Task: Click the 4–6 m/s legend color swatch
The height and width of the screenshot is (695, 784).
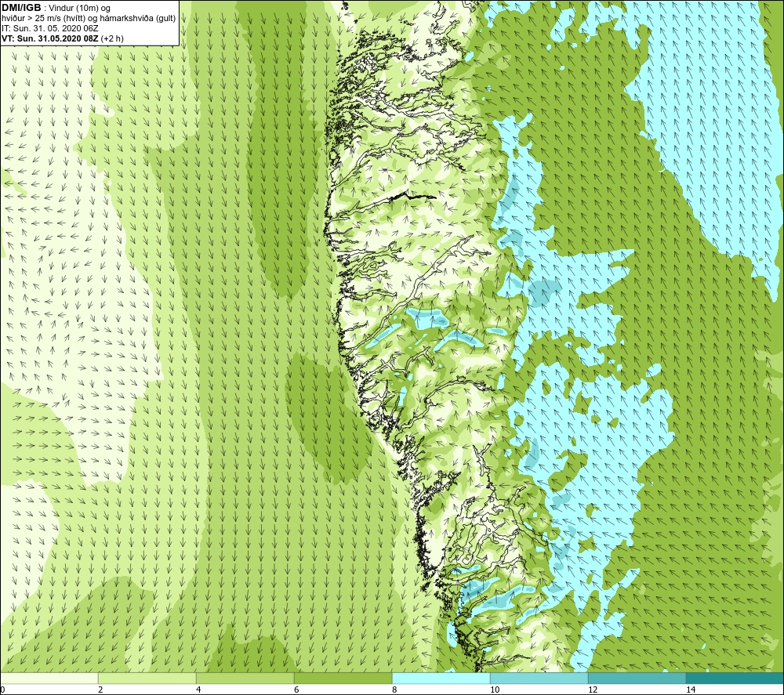Action: (245, 678)
